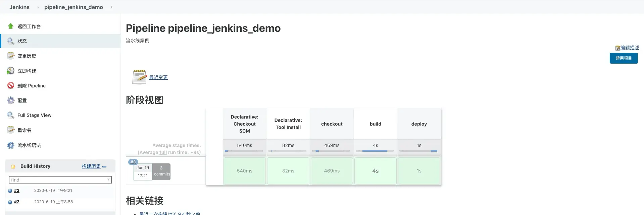Click the notepad icon beside 重命名

pyautogui.click(x=11, y=130)
